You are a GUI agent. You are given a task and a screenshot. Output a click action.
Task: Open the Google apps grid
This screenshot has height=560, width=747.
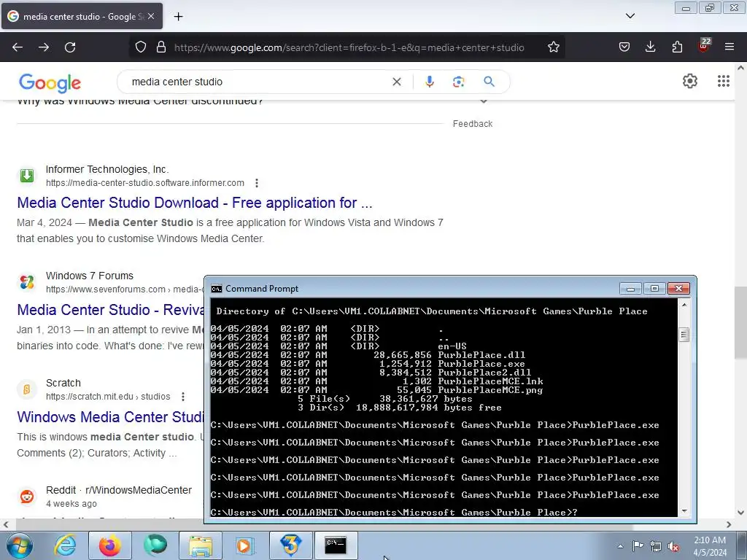[723, 81]
